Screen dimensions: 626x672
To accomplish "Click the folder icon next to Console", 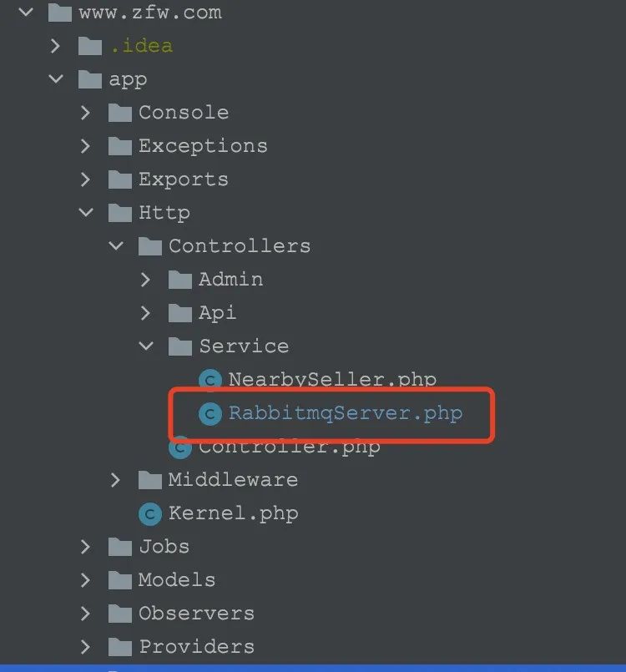I will 120,113.
